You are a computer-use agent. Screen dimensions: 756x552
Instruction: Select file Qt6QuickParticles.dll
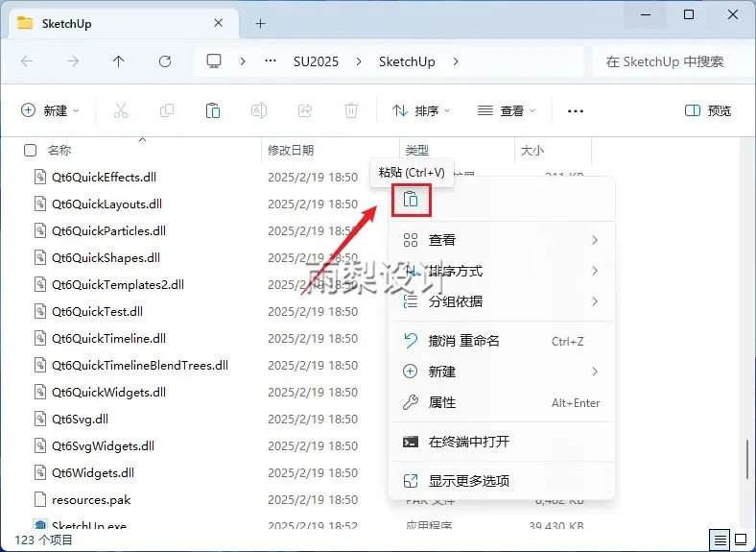108,230
